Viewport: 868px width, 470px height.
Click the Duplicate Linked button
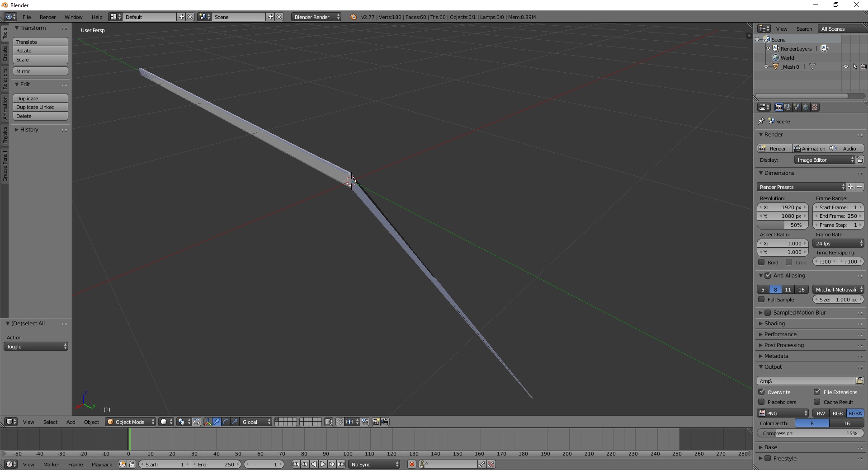click(x=40, y=107)
